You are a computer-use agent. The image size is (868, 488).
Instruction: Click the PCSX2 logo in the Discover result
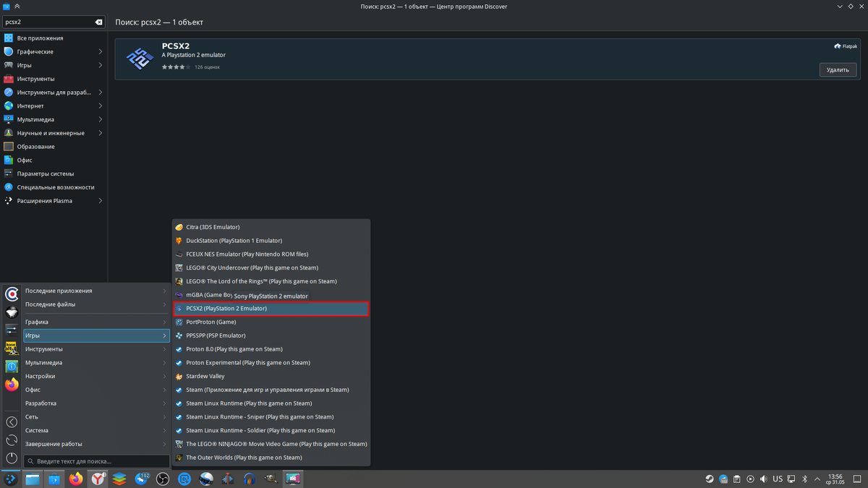140,59
